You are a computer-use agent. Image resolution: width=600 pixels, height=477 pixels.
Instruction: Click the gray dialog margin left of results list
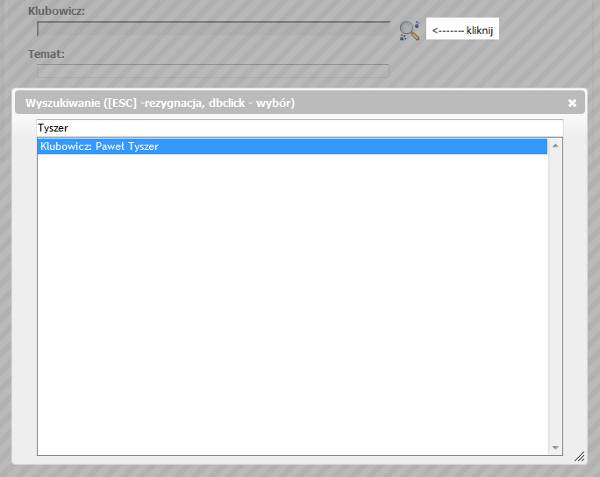tap(25, 300)
